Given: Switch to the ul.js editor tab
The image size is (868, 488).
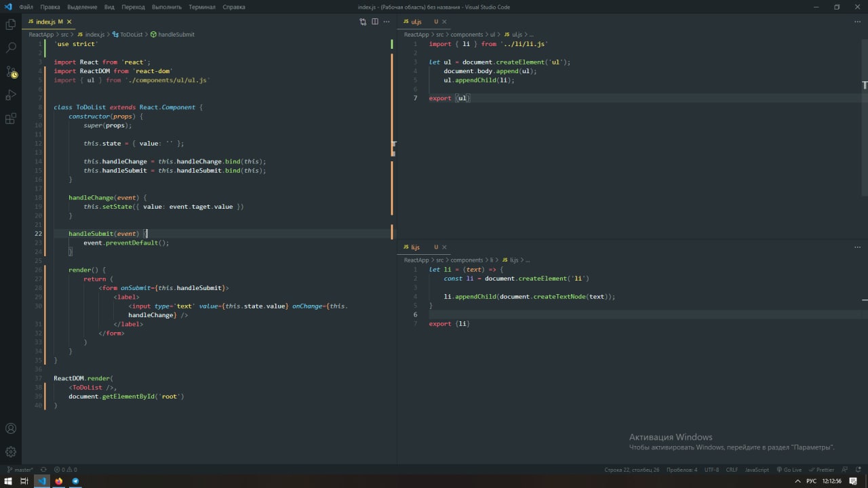Looking at the screenshot, I should click(x=416, y=22).
